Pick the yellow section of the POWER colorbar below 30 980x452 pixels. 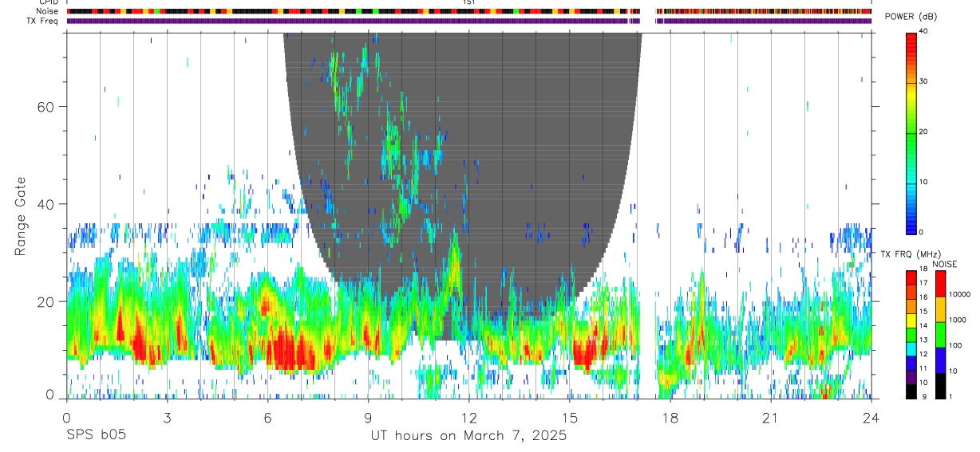click(911, 92)
